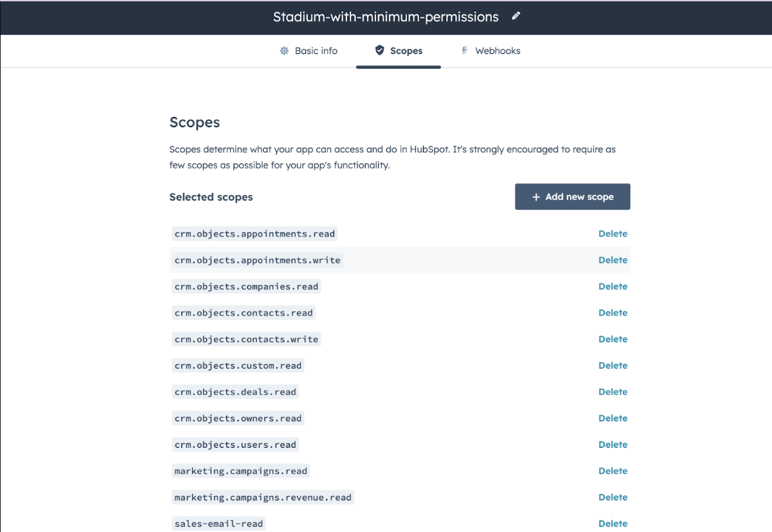Viewport: 772px width, 532px height.
Task: Delete crm.objects.deals.read scope
Action: (613, 392)
